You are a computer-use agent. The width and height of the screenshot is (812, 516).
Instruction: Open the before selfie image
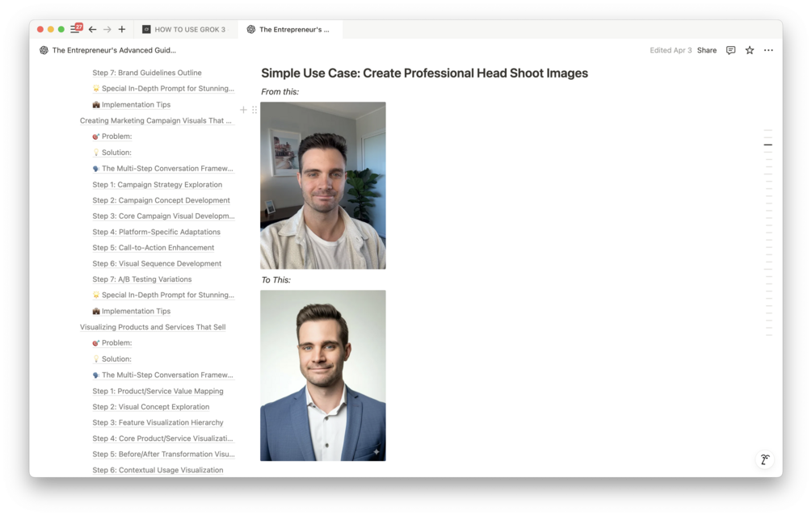point(323,185)
